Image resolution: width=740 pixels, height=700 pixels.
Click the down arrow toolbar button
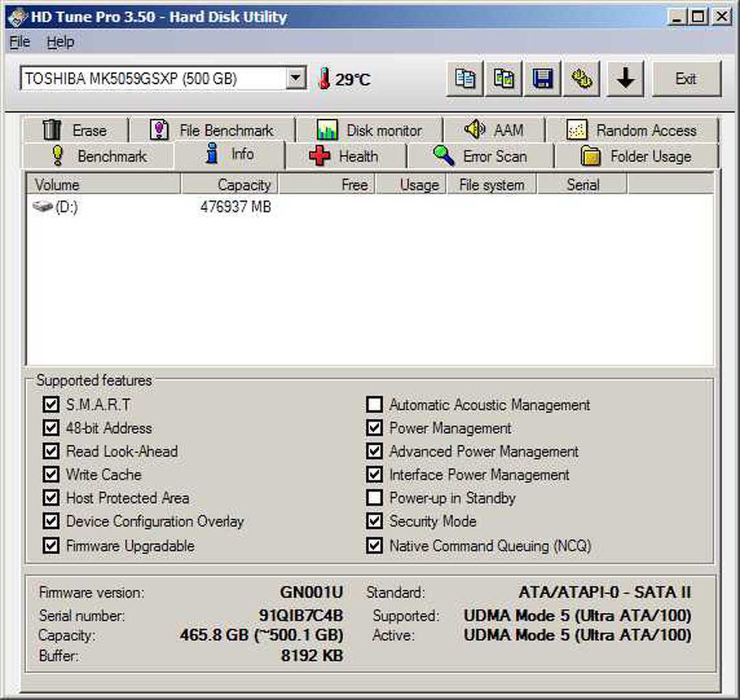[625, 79]
